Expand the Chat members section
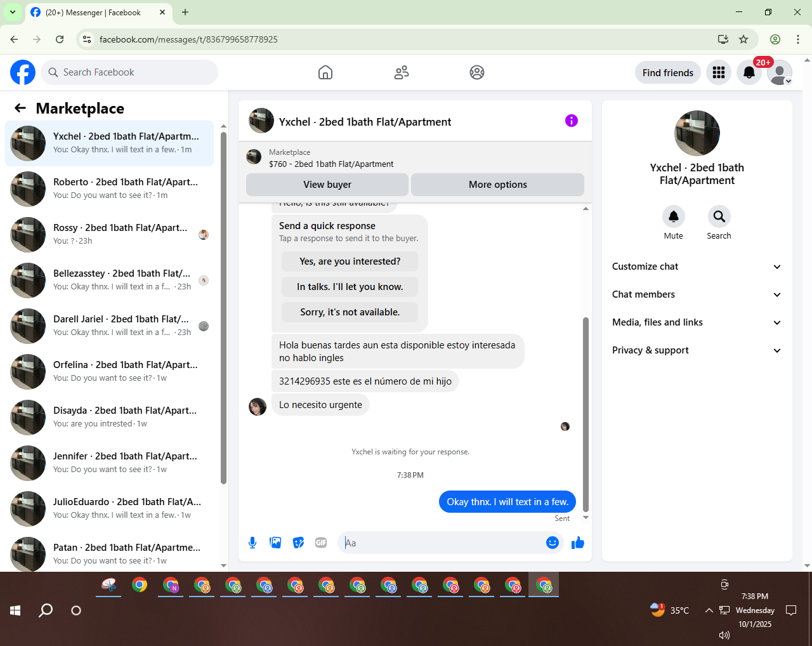 click(x=697, y=294)
